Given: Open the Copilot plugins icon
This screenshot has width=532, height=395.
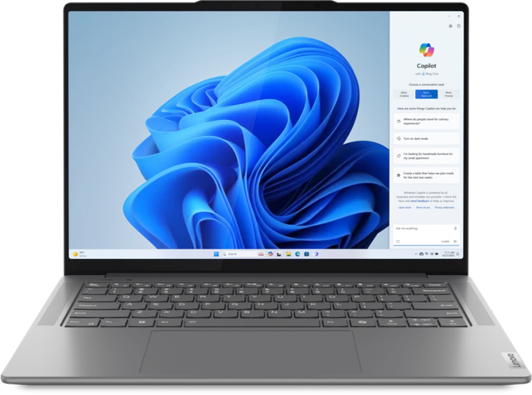Looking at the screenshot, I should click(x=451, y=26).
